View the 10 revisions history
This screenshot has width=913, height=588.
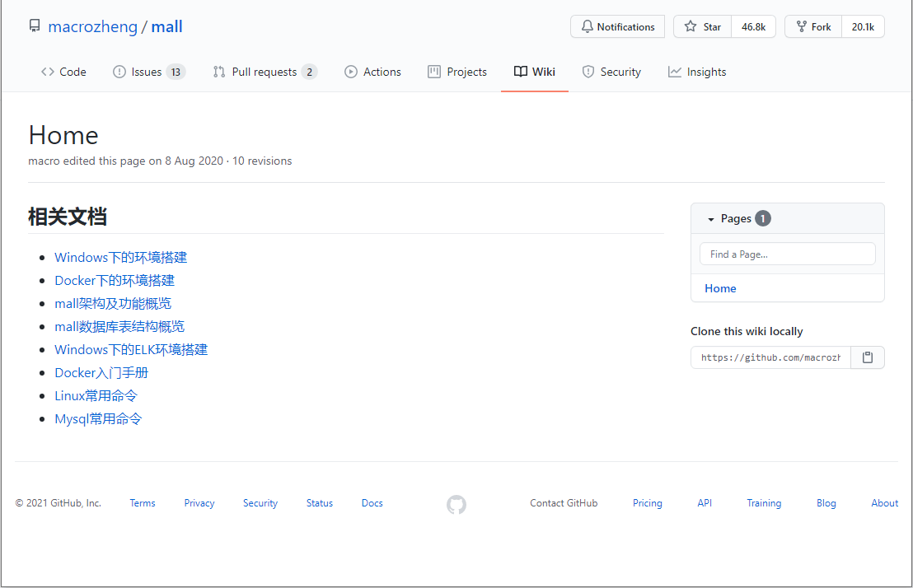click(x=262, y=161)
